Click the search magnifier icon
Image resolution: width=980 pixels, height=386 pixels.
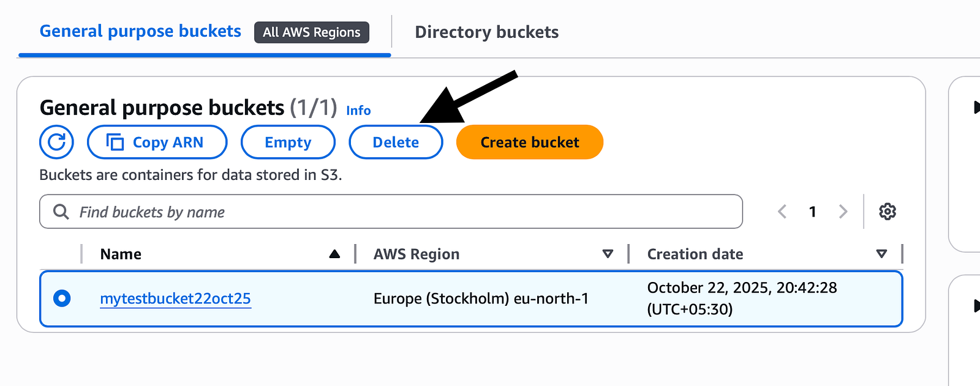pyautogui.click(x=61, y=212)
